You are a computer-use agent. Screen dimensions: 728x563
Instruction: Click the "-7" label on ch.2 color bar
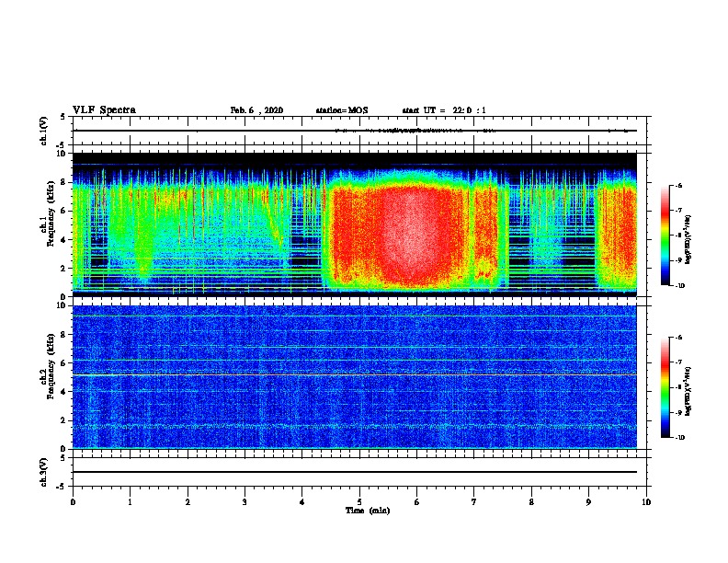click(679, 362)
